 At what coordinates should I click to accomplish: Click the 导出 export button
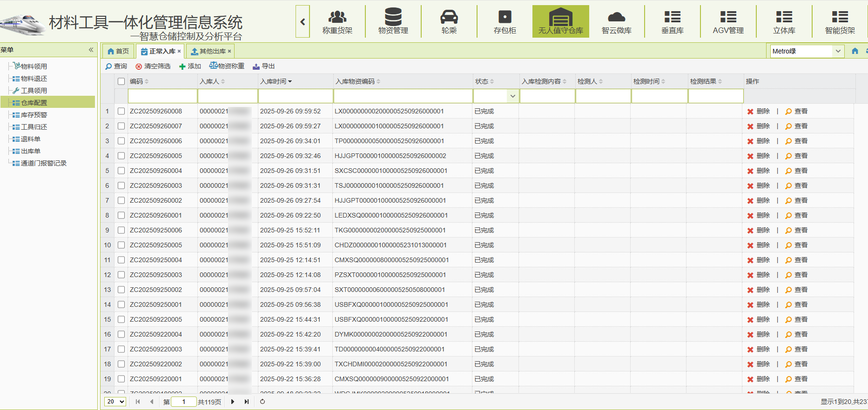(x=264, y=66)
